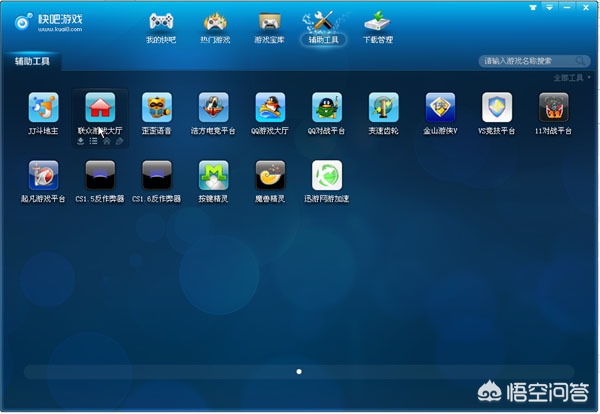Open the skin (shirt) icon in title bar
This screenshot has width=600, height=414.
point(533,7)
